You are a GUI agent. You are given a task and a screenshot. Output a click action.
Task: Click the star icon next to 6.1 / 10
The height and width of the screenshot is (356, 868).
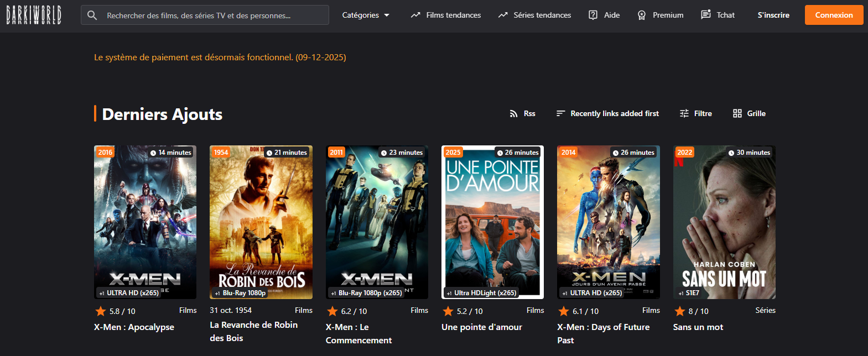564,311
